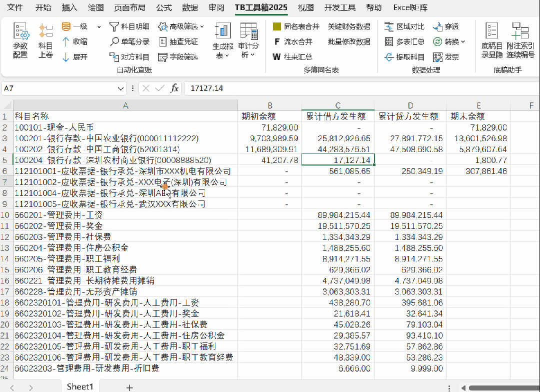
Task: Open 底稿目录显隐 tool
Action: 492,40
